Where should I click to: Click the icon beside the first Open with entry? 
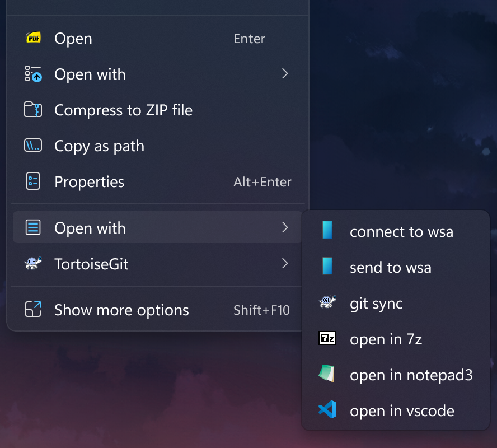pyautogui.click(x=33, y=74)
